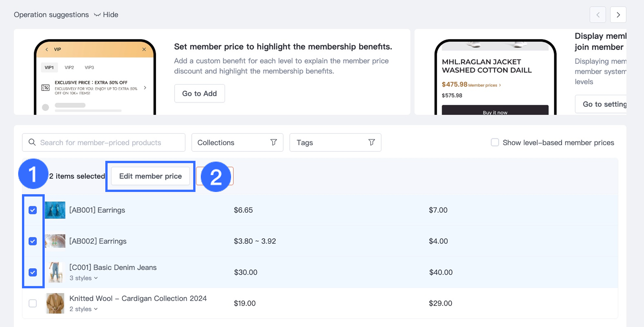The width and height of the screenshot is (644, 327).
Task: Open the Collections dropdown
Action: [231, 143]
